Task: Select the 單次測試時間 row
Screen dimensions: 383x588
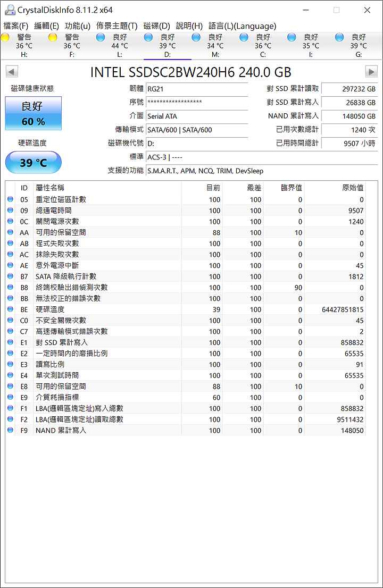Action: (x=186, y=375)
